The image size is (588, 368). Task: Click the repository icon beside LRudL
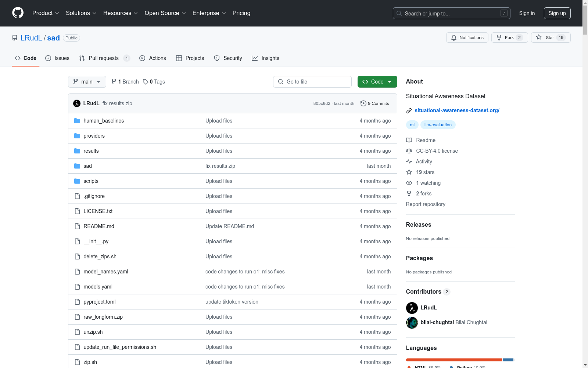15,38
